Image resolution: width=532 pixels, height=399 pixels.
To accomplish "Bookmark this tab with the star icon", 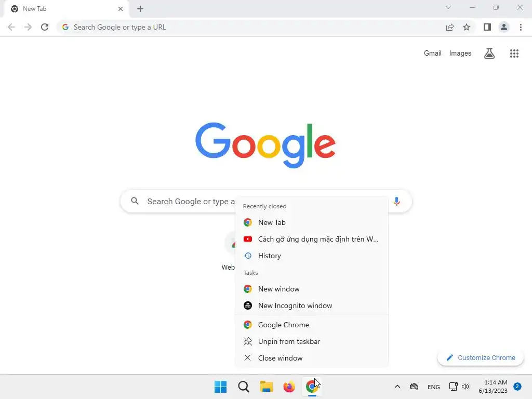I will 467,27.
